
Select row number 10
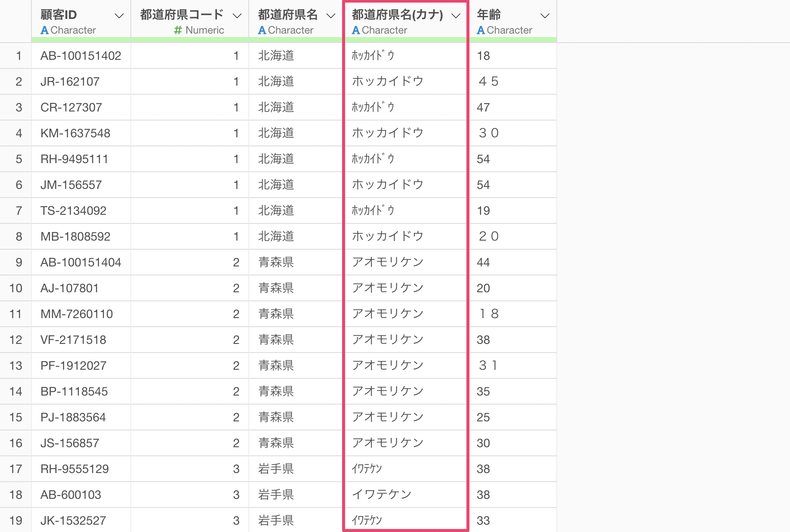click(x=16, y=288)
